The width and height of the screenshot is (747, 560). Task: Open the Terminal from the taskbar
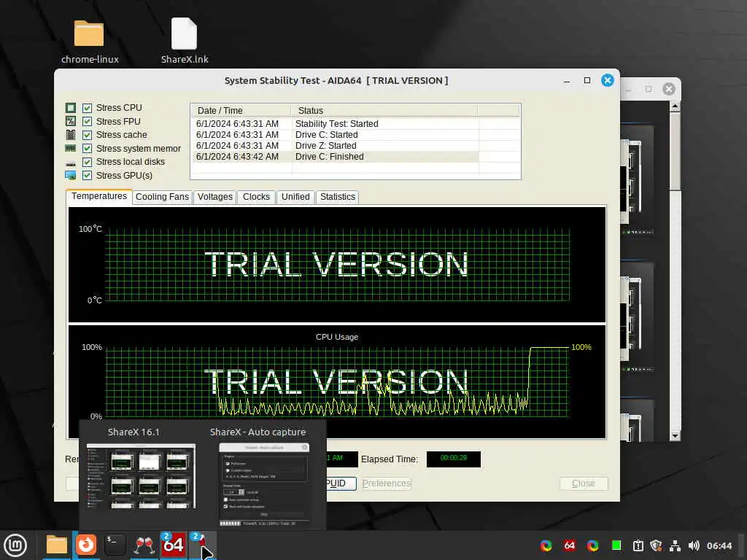115,544
